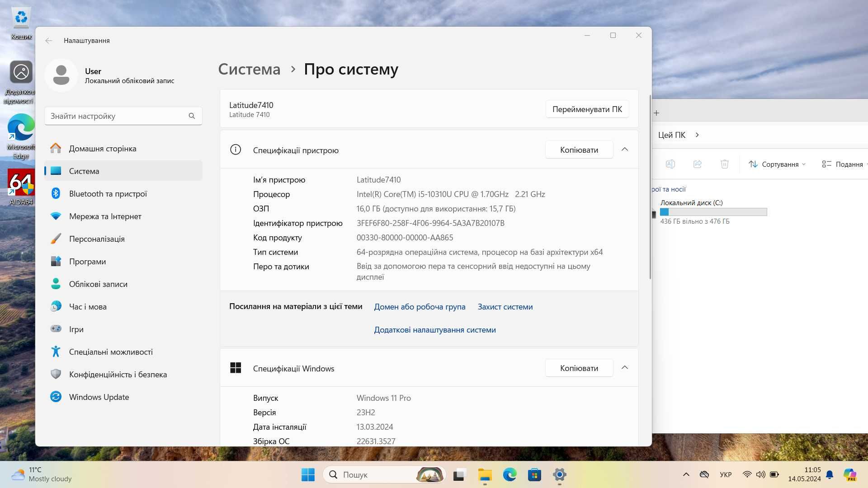868x488 pixels.
Task: Open Програми settings
Action: point(123,261)
